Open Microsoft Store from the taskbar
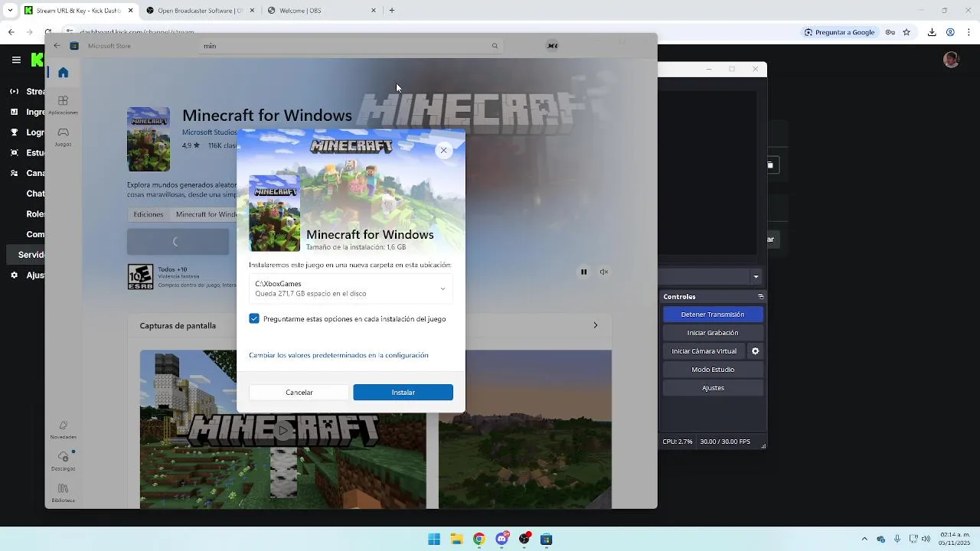The height and width of the screenshot is (551, 980). pos(546,539)
